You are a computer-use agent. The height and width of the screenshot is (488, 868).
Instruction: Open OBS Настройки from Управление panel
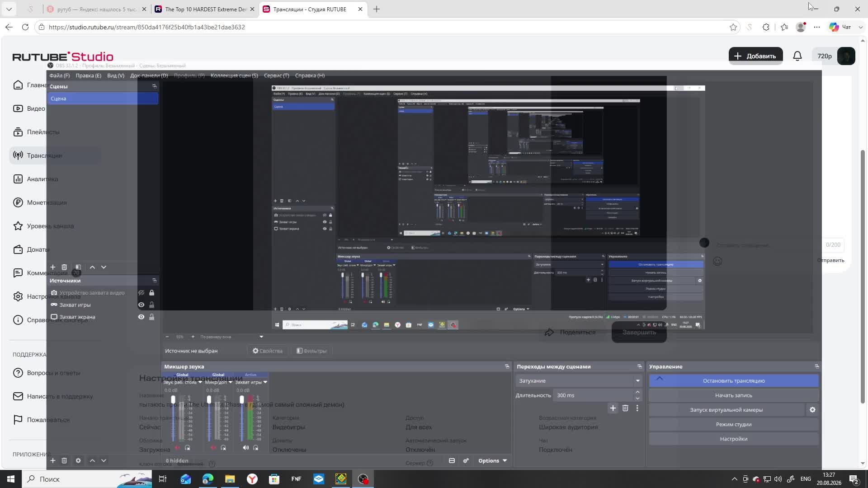click(x=734, y=439)
